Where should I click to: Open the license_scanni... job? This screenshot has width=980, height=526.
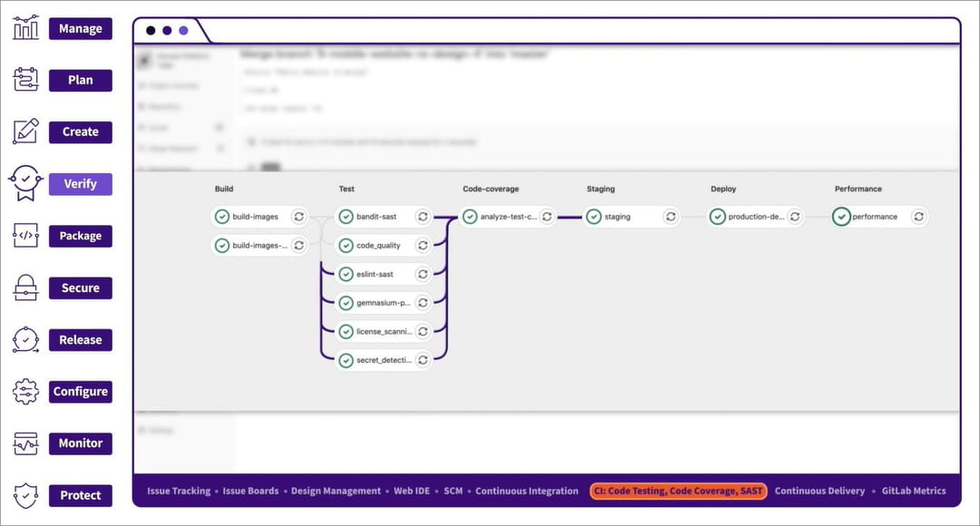tap(383, 332)
